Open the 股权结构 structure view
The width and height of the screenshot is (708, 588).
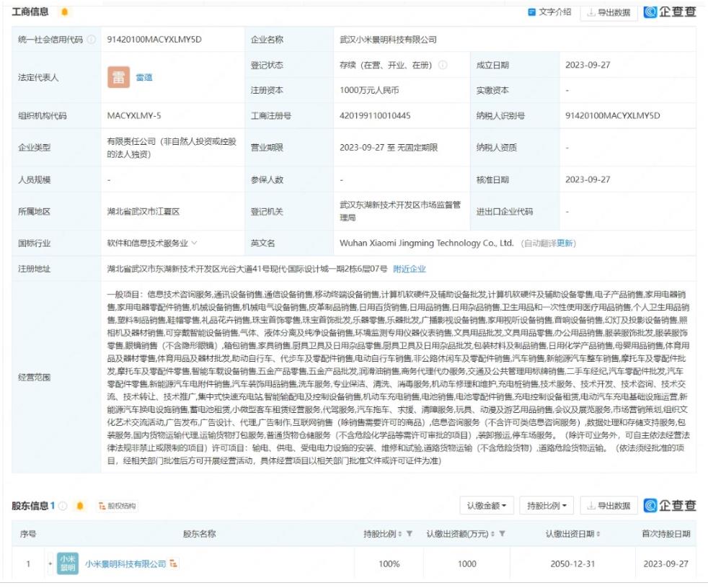tap(117, 506)
